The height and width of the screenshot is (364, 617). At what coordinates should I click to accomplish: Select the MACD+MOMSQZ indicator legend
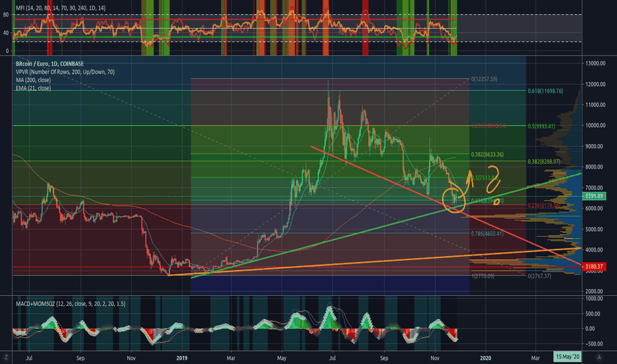click(70, 304)
